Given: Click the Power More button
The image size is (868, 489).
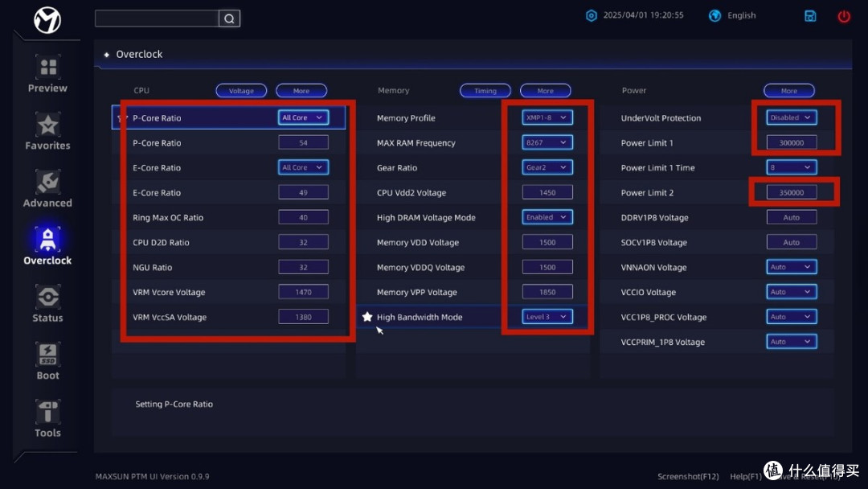Looking at the screenshot, I should point(789,91).
